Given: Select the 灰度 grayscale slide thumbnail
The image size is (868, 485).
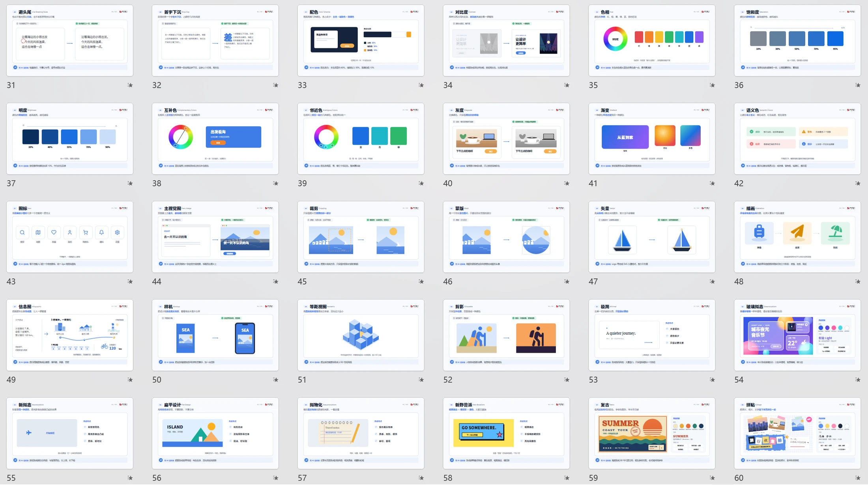Looking at the screenshot, I should pos(506,139).
